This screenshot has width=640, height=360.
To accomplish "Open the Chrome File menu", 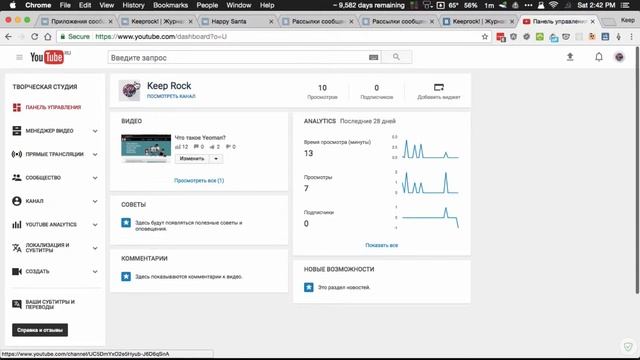I will pos(65,5).
